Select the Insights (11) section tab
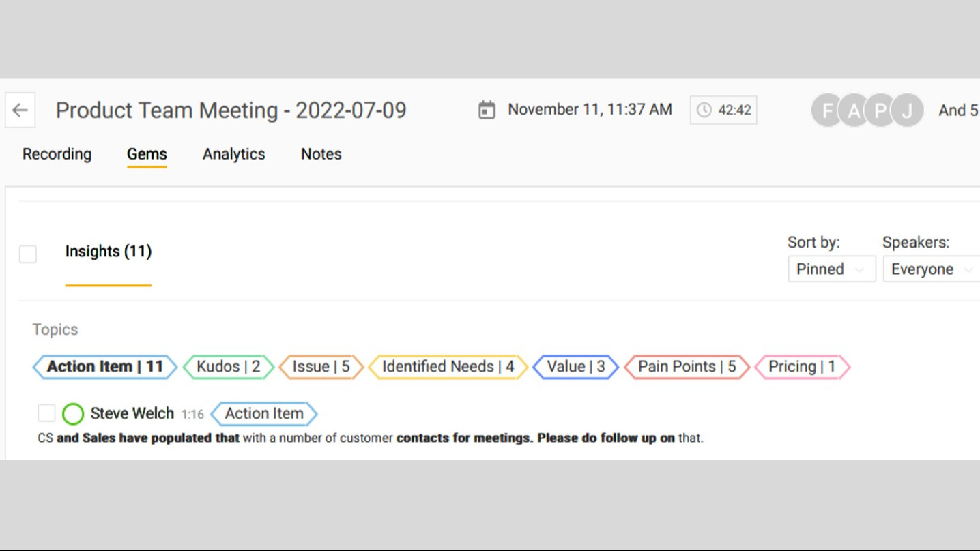Viewport: 980px width, 551px height. coord(109,252)
